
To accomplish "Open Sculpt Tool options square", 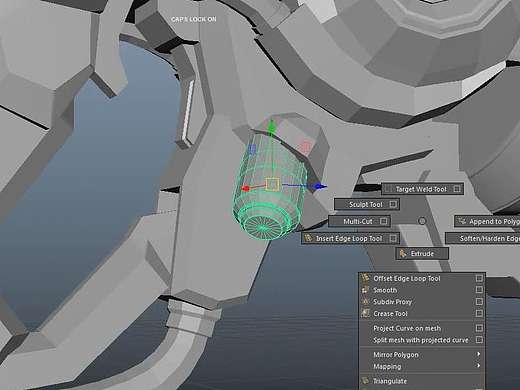I will pyautogui.click(x=393, y=204).
